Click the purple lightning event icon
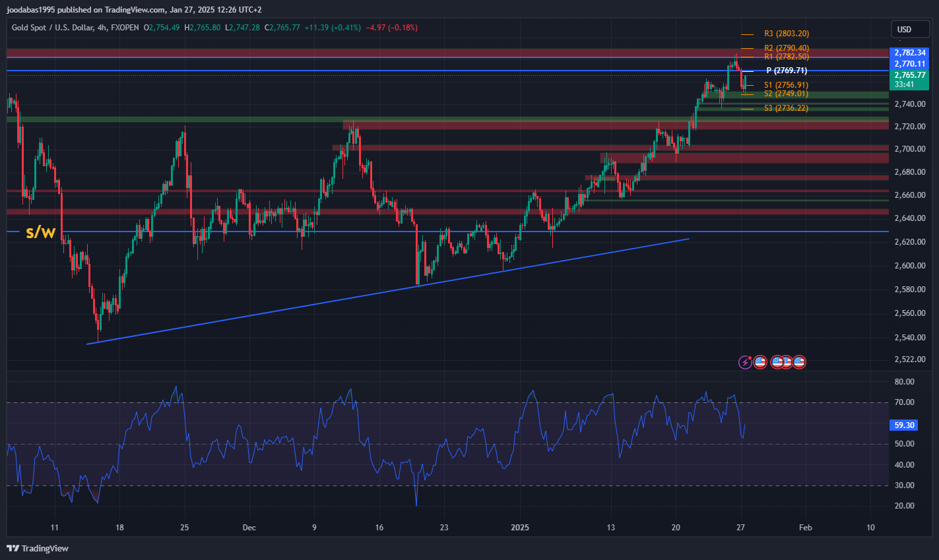The height and width of the screenshot is (560, 939). (745, 361)
